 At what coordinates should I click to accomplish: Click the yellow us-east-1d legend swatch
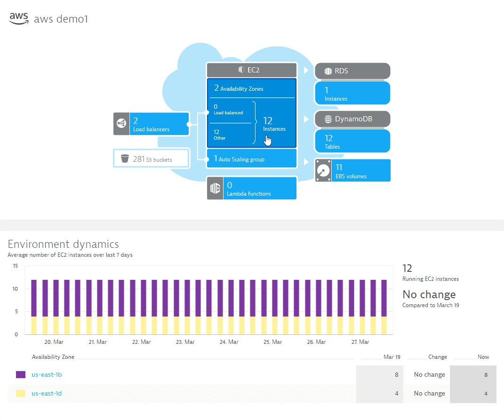pos(21,393)
